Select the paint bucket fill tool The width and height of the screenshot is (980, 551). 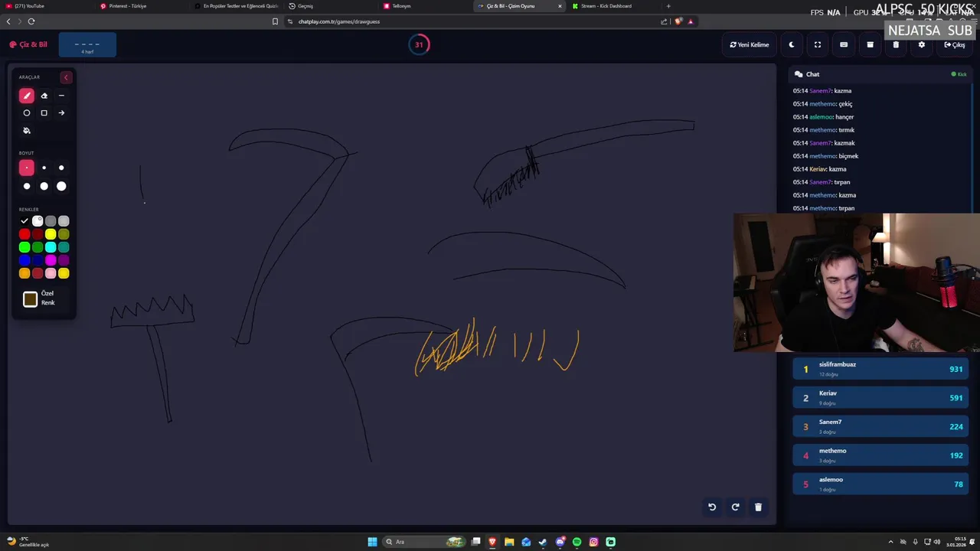pyautogui.click(x=27, y=130)
